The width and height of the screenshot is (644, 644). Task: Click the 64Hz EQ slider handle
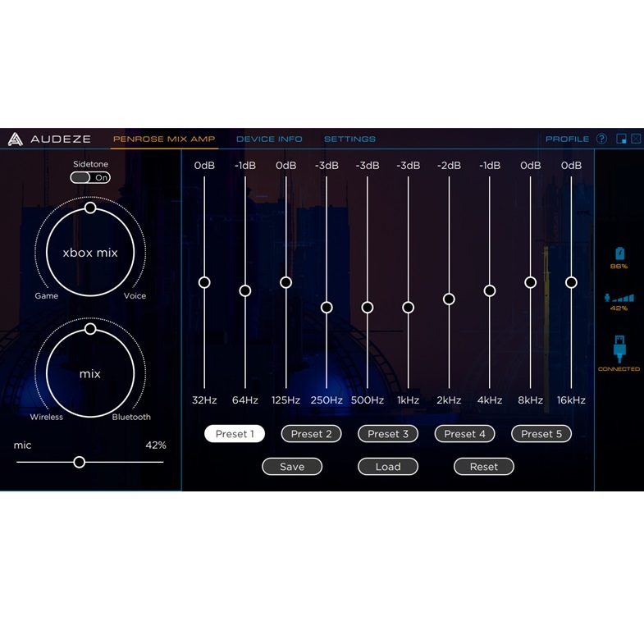point(245,290)
